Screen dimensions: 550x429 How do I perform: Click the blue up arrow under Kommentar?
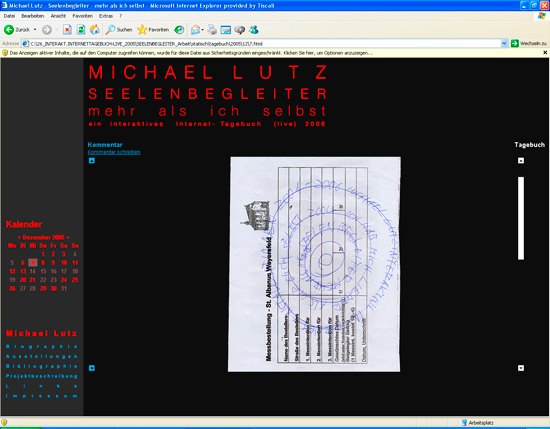click(x=92, y=161)
